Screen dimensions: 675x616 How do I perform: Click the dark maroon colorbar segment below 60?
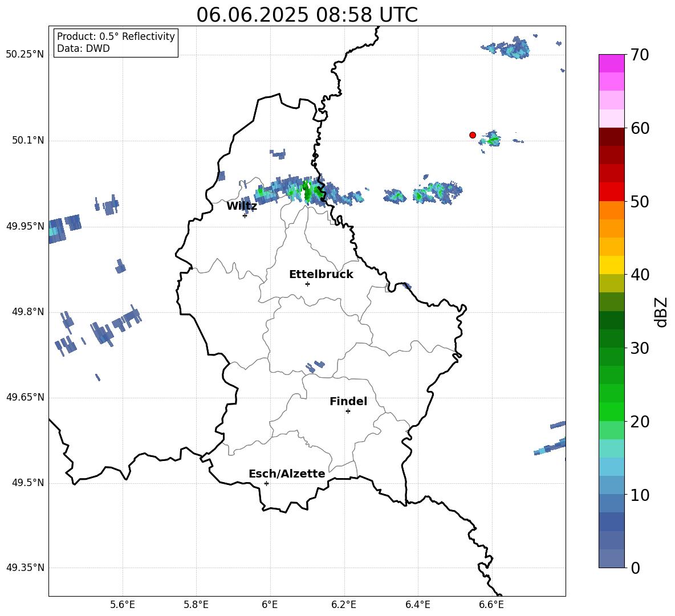(611, 137)
